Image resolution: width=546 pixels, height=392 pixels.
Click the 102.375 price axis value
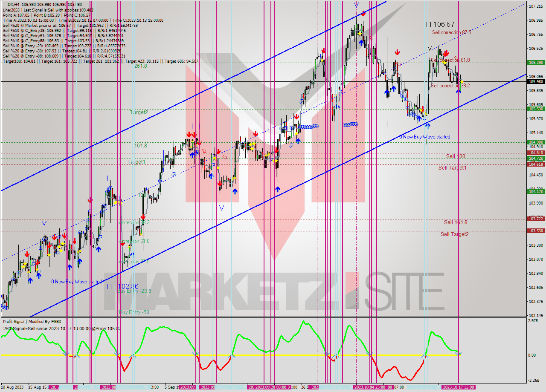[x=535, y=302]
